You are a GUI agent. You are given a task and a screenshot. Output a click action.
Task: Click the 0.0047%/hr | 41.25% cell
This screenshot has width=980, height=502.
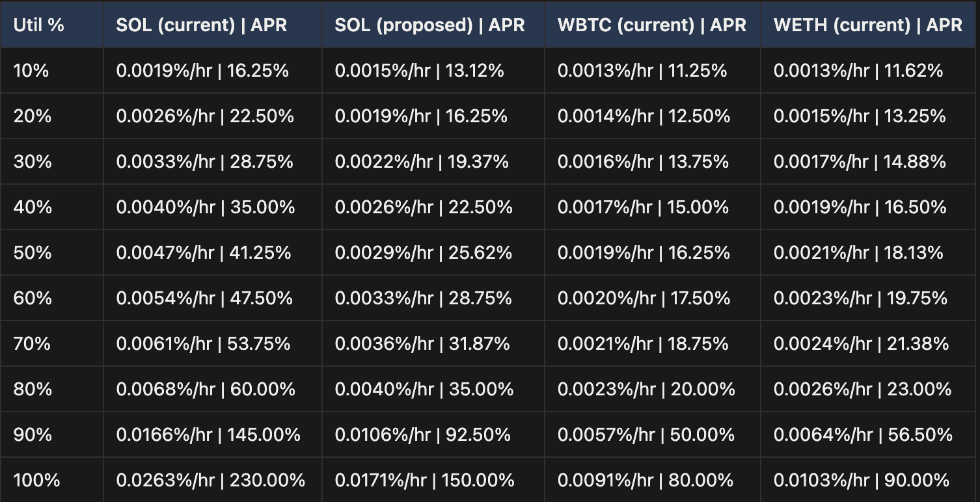click(x=204, y=252)
